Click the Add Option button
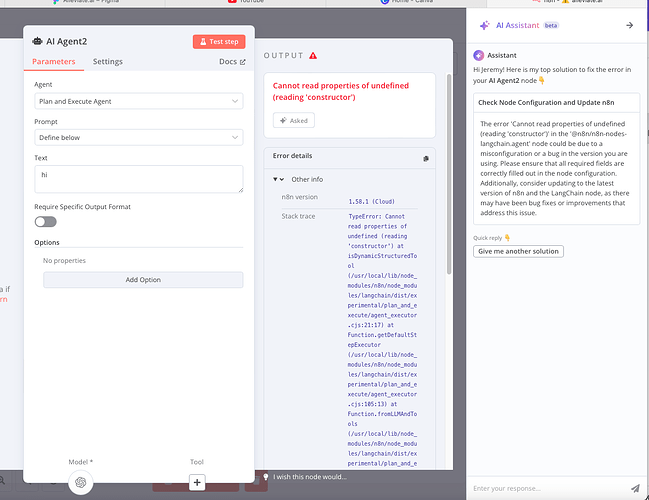649x500 pixels. pyautogui.click(x=143, y=280)
